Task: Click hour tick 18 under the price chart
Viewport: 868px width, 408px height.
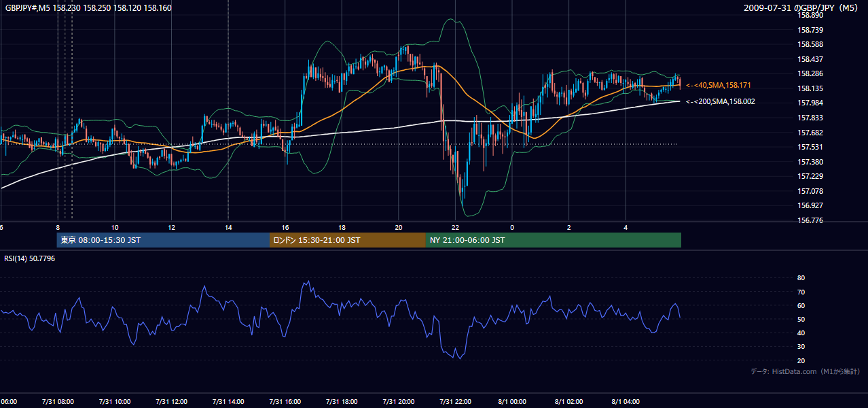Action: point(342,227)
